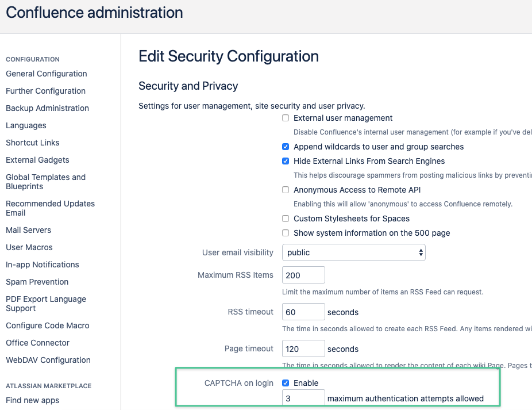532x410 pixels.
Task: Go to Further Configuration page
Action: pos(45,91)
